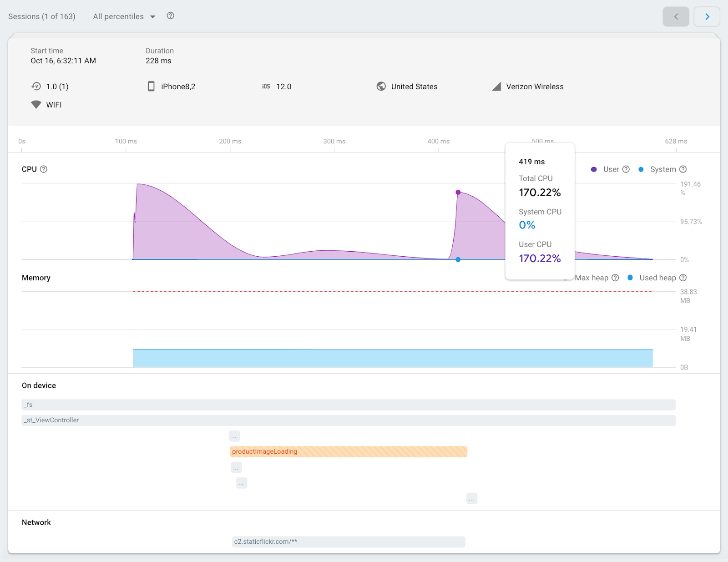Expand collapsed trace below productImageLoading end
The image size is (728, 562).
472,499
